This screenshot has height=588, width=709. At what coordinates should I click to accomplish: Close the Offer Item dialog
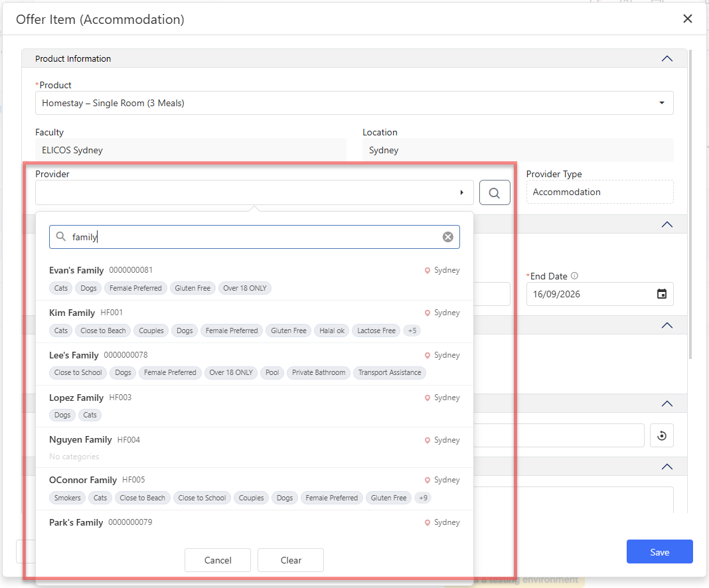pyautogui.click(x=687, y=19)
